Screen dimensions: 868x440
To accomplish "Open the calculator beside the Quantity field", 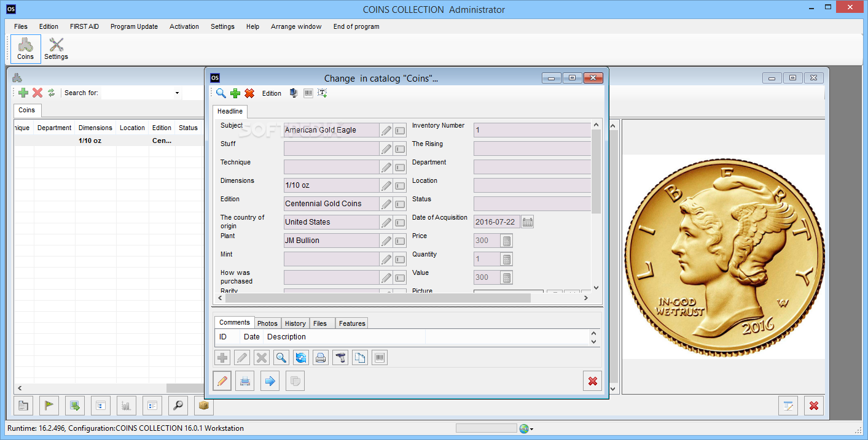I will click(x=507, y=259).
